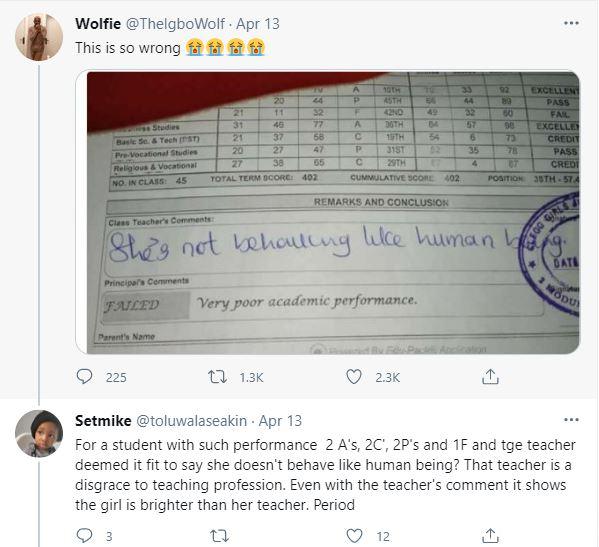
Task: Open Setmike's profile avatar
Action: pyautogui.click(x=39, y=434)
